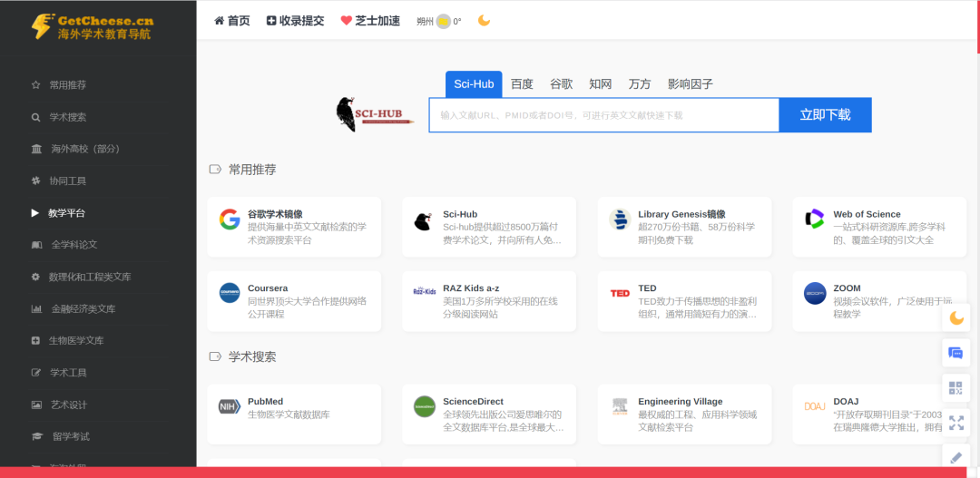Click the green ScienceDirect logo icon
Image resolution: width=980 pixels, height=478 pixels.
425,406
